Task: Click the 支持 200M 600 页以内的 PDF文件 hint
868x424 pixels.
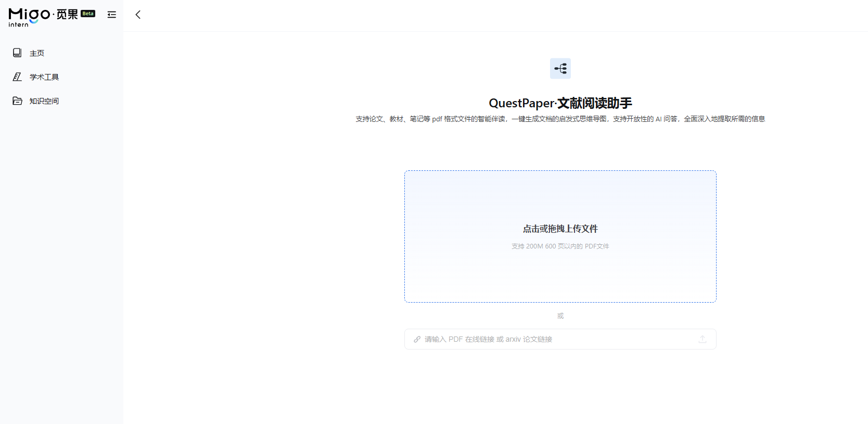Action: (x=560, y=246)
